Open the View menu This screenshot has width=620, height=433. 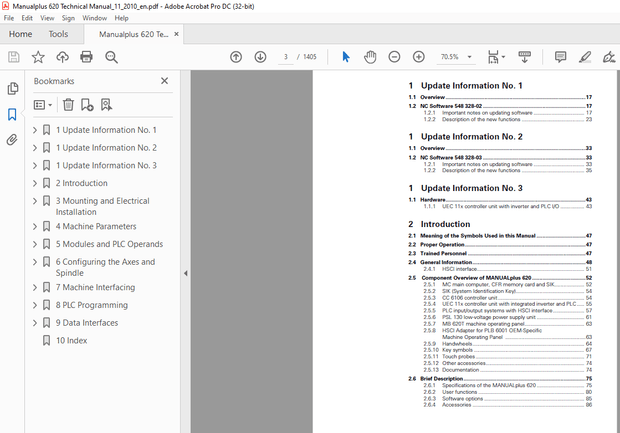[x=47, y=18]
